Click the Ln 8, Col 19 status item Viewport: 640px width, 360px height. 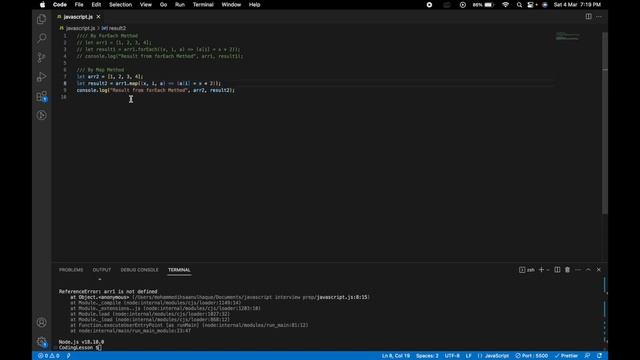coord(396,356)
